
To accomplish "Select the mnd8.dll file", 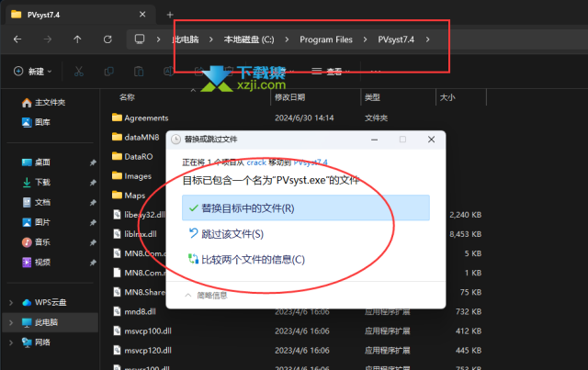I will [135, 311].
